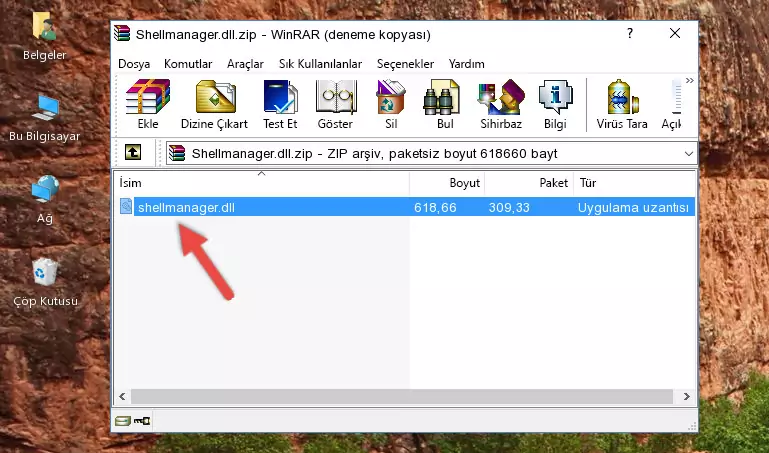The width and height of the screenshot is (769, 453).
Task: Open the archive path dropdown
Action: [x=689, y=154]
